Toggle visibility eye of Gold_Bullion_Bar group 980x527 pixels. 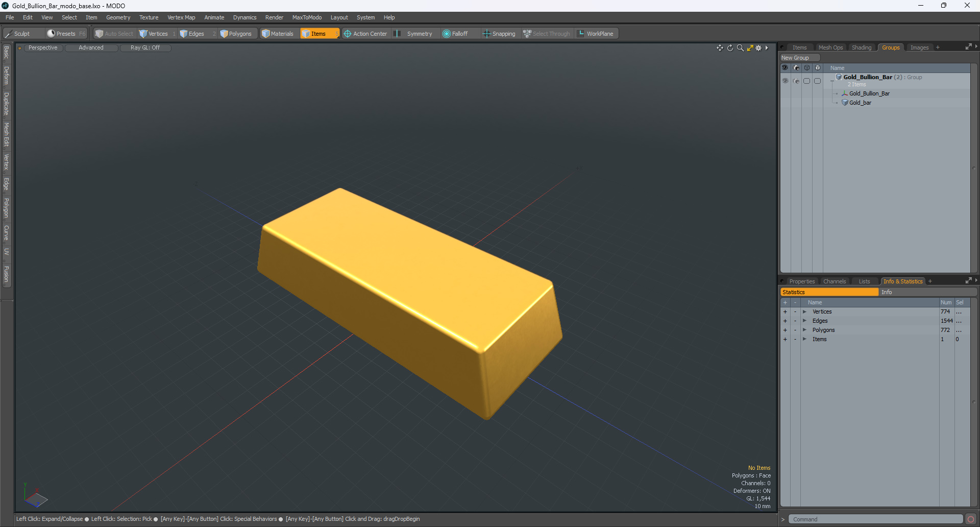pyautogui.click(x=785, y=81)
